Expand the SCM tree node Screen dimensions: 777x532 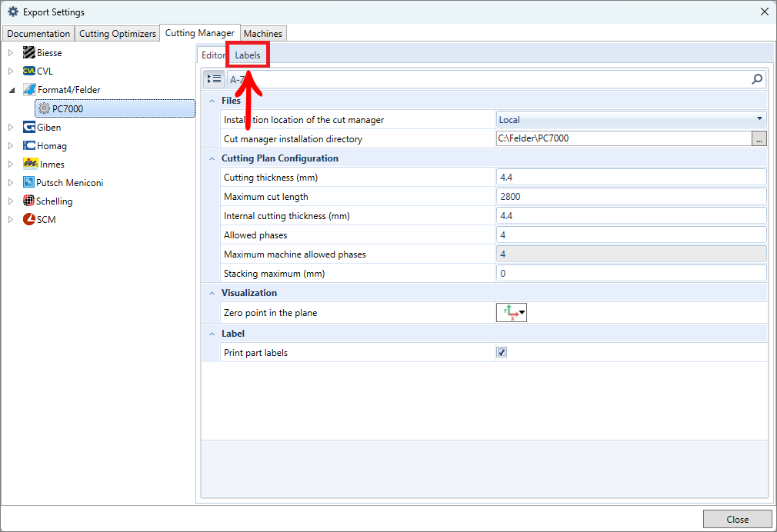[x=11, y=219]
